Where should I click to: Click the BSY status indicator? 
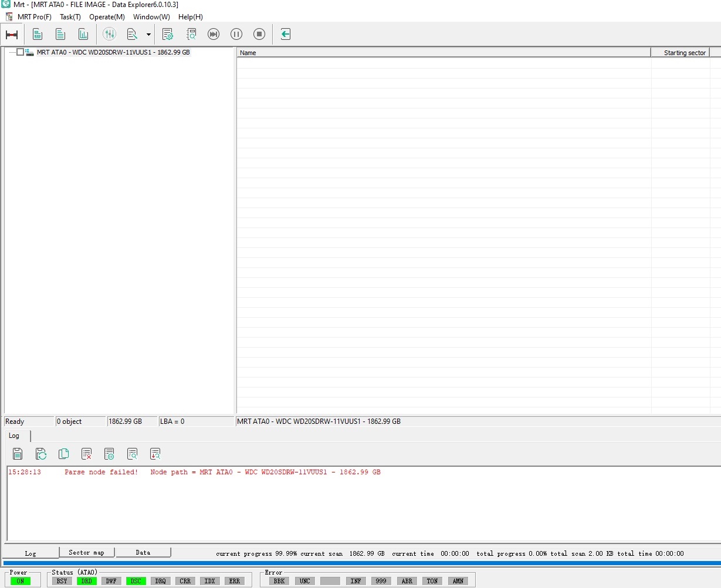(x=62, y=581)
